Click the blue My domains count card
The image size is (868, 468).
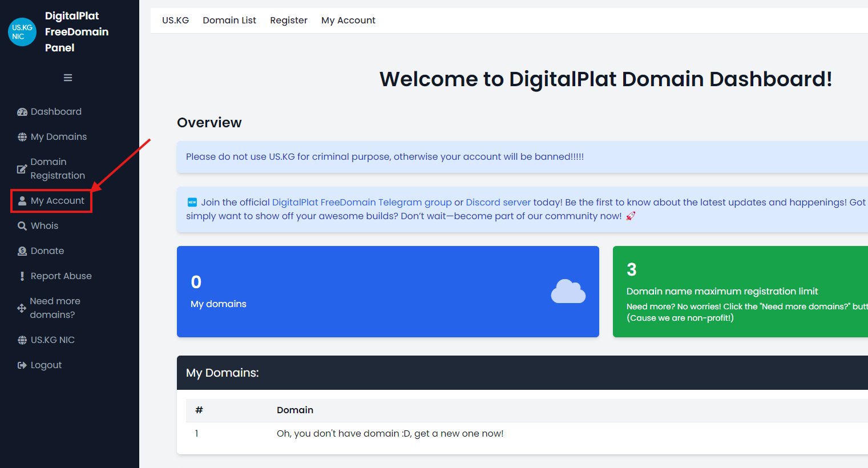(x=388, y=292)
